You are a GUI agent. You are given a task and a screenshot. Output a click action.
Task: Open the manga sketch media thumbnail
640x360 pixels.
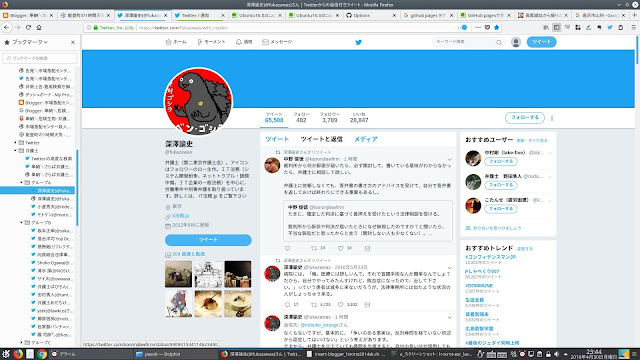(x=208, y=274)
